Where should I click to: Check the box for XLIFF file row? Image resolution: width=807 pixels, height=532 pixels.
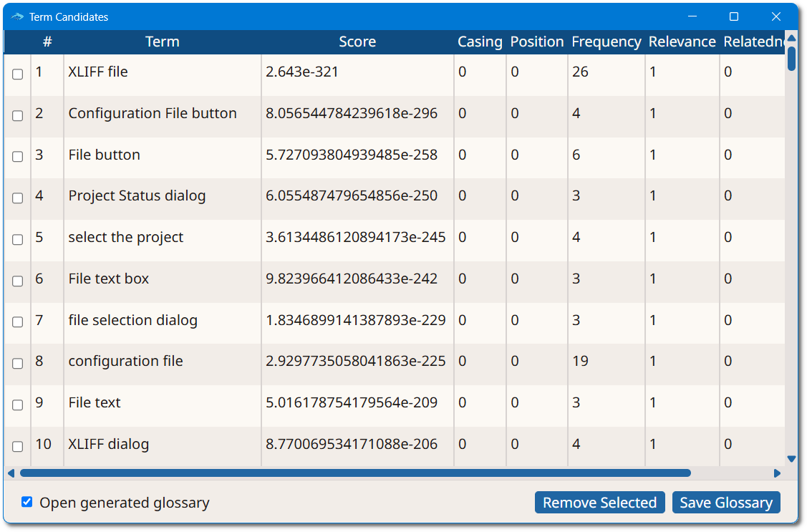(17, 74)
